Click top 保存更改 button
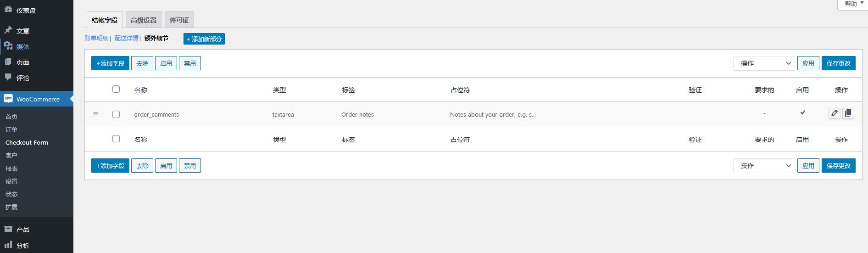Screen dimensions: 868x253 click(x=839, y=63)
